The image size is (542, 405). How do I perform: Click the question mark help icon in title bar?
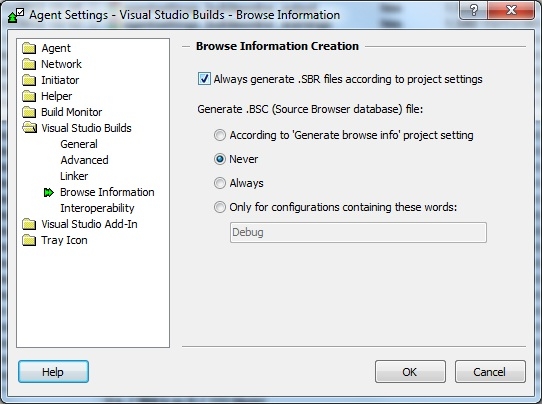click(x=474, y=10)
